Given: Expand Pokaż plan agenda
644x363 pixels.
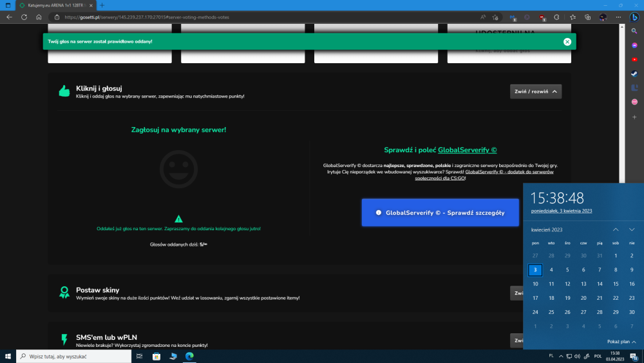Looking at the screenshot, I should coord(621,342).
